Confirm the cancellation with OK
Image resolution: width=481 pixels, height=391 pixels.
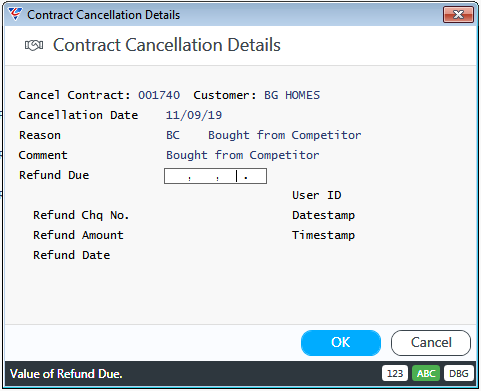click(x=341, y=343)
